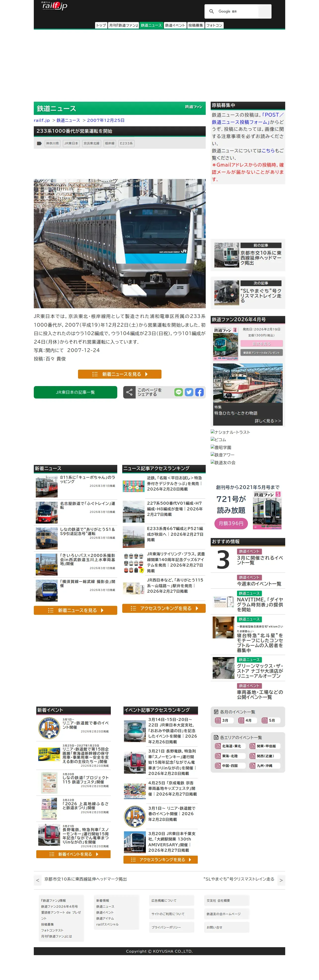This screenshot has width=319, height=980.
Task: Open 近鉄 名阪デジタルきっぷ ranking article
Action: coord(164,486)
